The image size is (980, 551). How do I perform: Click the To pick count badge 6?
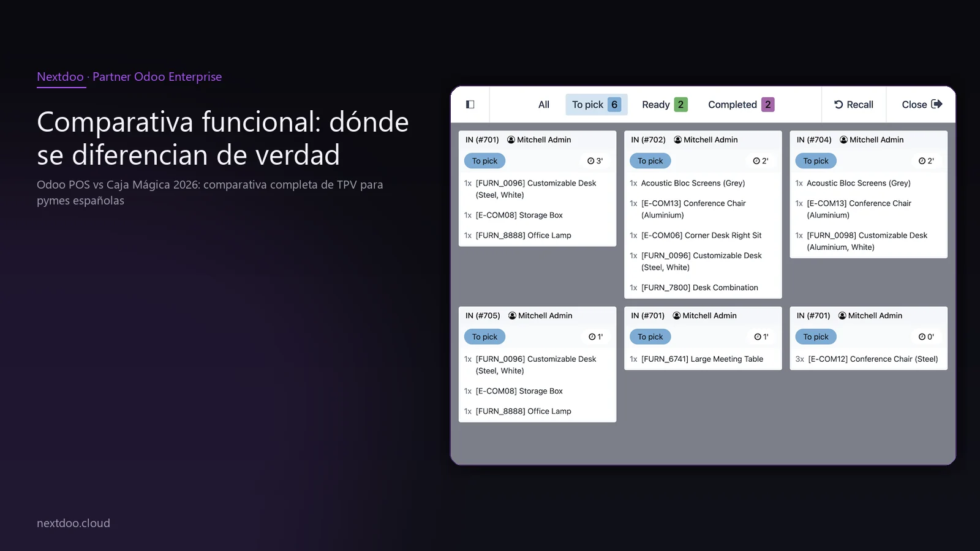614,105
